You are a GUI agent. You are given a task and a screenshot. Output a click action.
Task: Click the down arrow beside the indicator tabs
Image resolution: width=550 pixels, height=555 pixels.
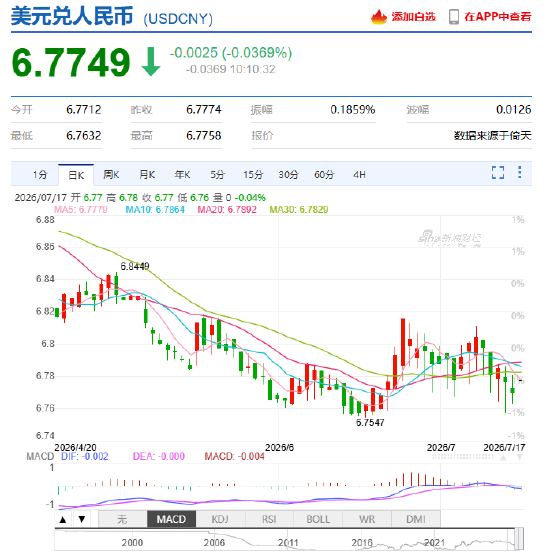(82, 519)
